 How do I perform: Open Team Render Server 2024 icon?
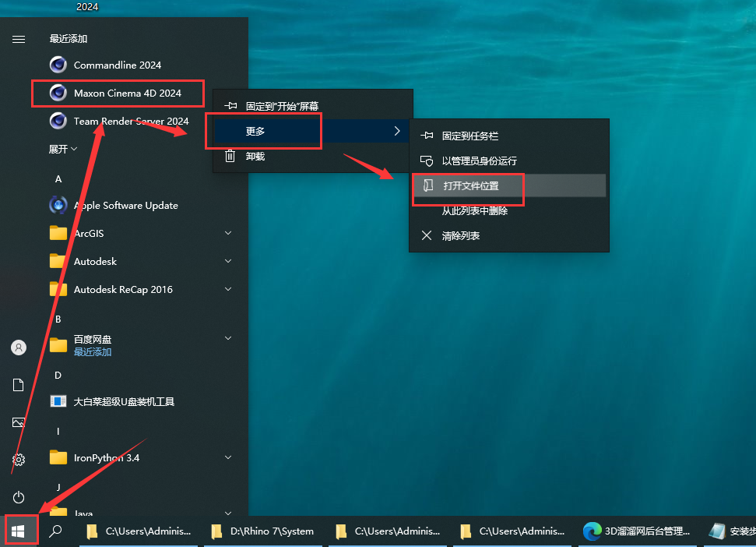(58, 121)
